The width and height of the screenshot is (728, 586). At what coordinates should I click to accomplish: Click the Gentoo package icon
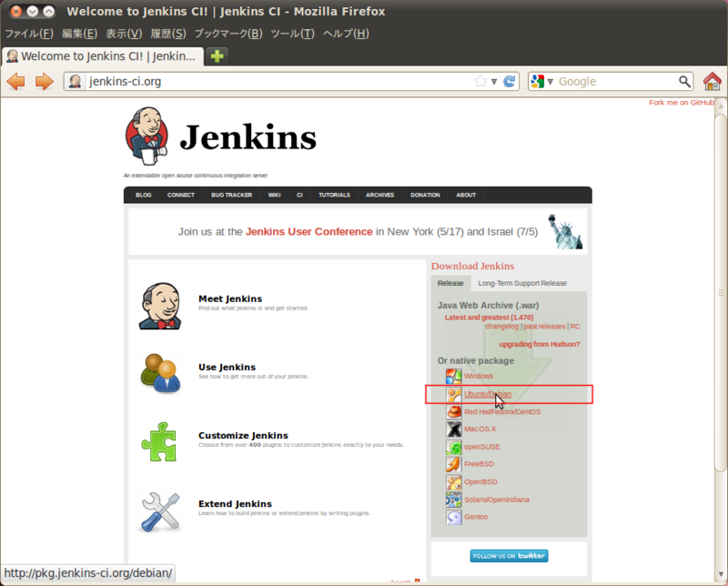tap(453, 517)
